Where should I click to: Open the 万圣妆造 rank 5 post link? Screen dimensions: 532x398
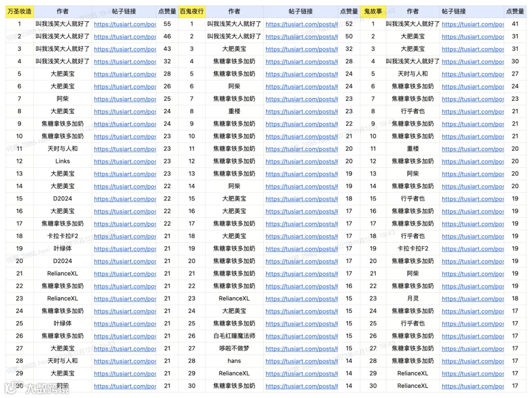[125, 74]
